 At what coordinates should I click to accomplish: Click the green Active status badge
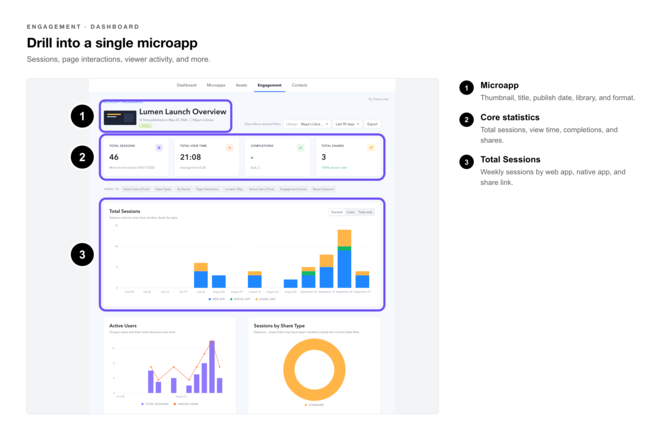[x=145, y=126]
